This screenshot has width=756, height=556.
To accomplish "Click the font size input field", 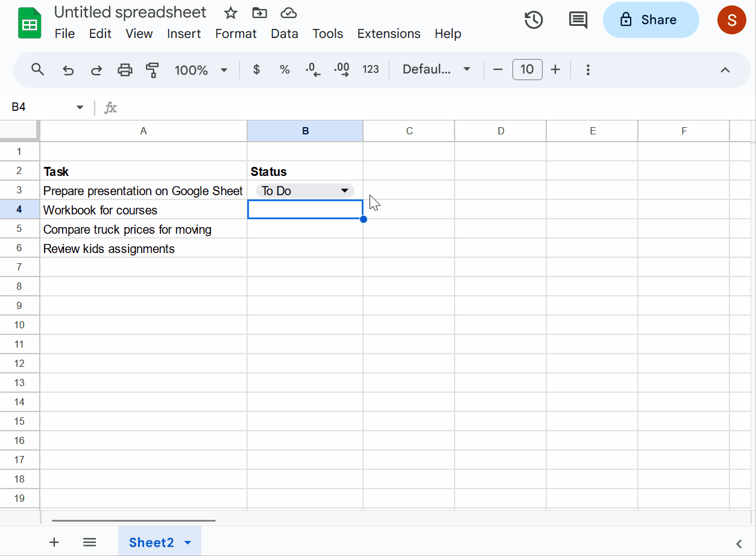I will [527, 69].
